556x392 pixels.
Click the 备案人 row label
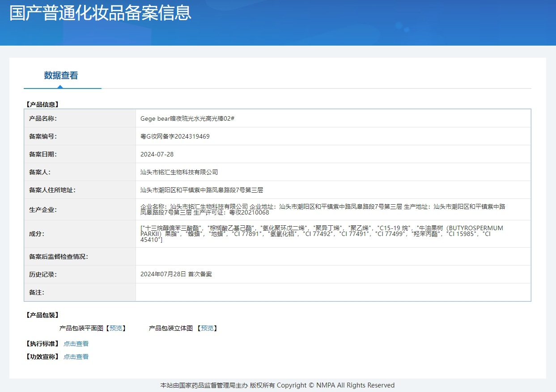[x=40, y=172]
